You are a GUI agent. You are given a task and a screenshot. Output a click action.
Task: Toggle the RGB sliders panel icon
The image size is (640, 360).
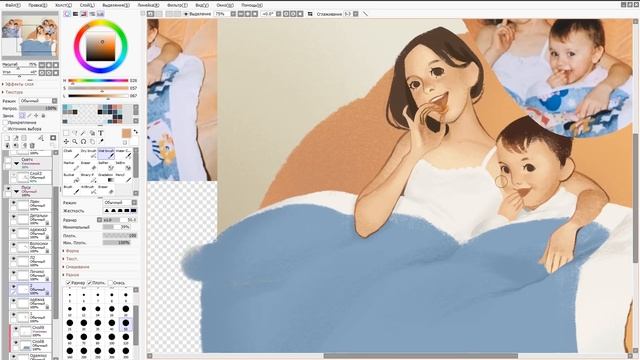tap(76, 14)
